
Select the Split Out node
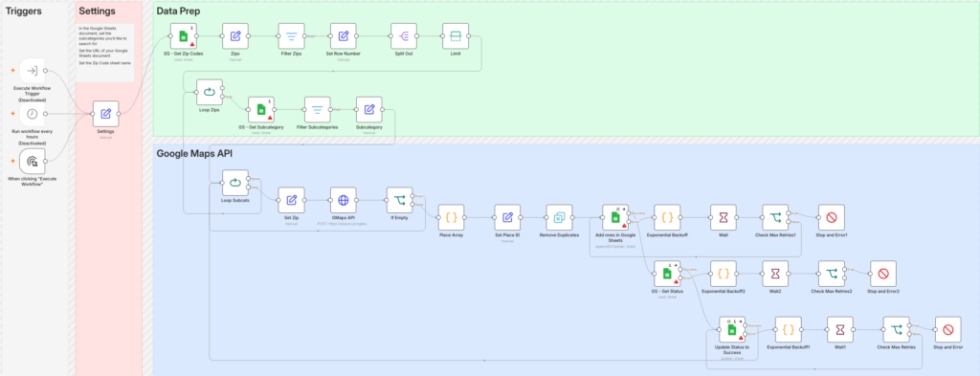point(403,36)
